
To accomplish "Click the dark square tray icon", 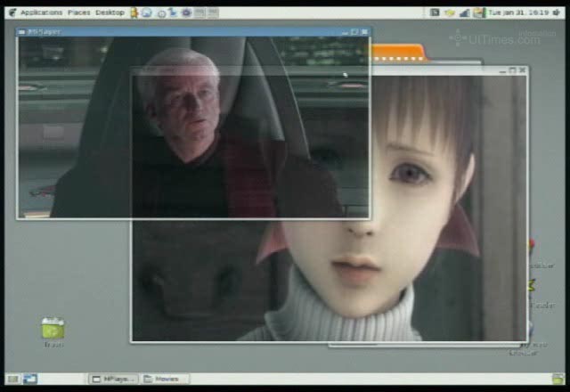I will point(435,12).
